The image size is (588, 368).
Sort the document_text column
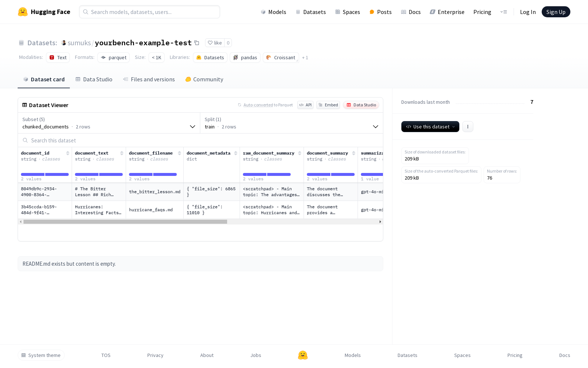click(122, 153)
